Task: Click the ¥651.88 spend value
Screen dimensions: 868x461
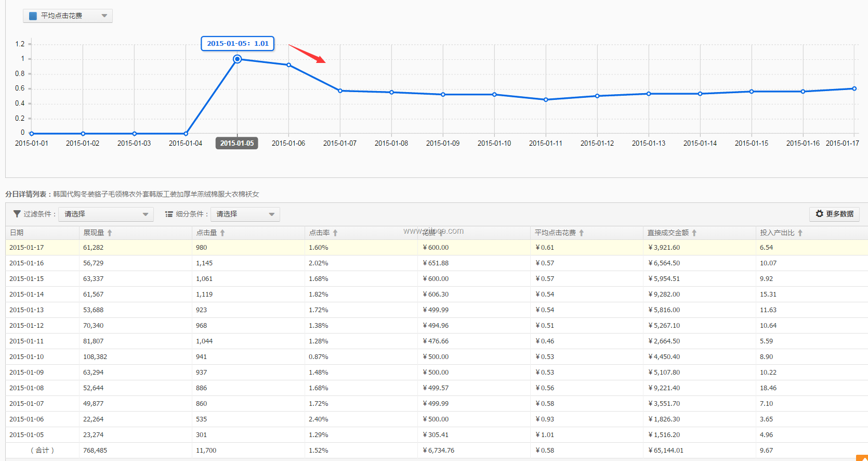Action: pyautogui.click(x=436, y=263)
